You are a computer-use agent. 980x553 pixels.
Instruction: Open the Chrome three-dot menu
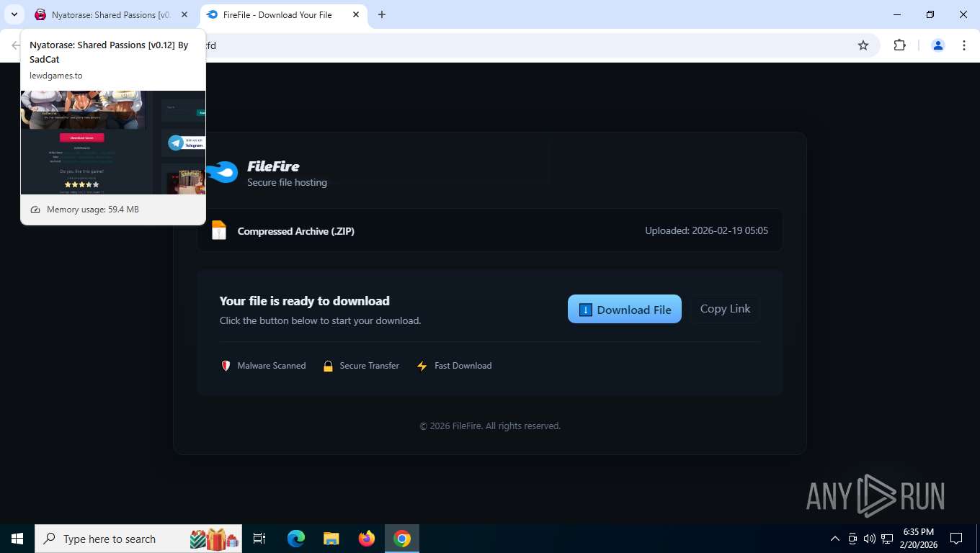[964, 45]
